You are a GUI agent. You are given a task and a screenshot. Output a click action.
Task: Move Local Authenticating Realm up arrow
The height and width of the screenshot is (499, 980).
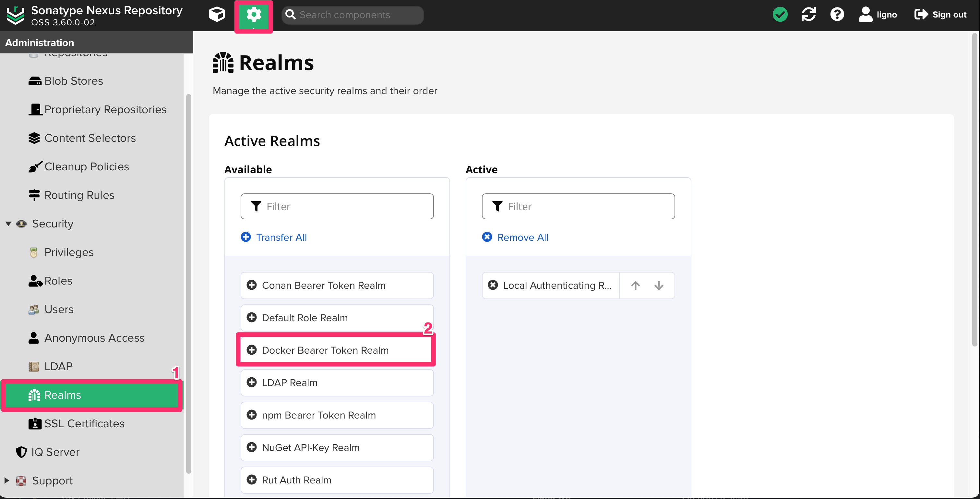coord(635,285)
